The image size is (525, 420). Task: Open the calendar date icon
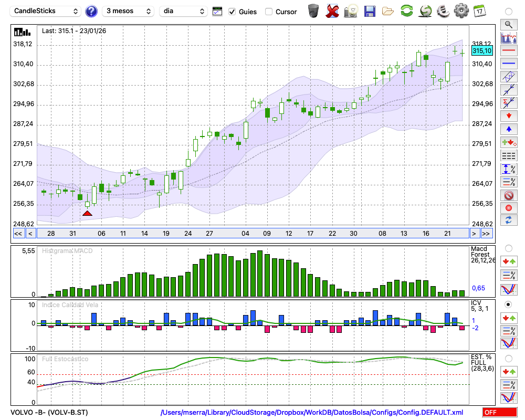[x=479, y=10]
